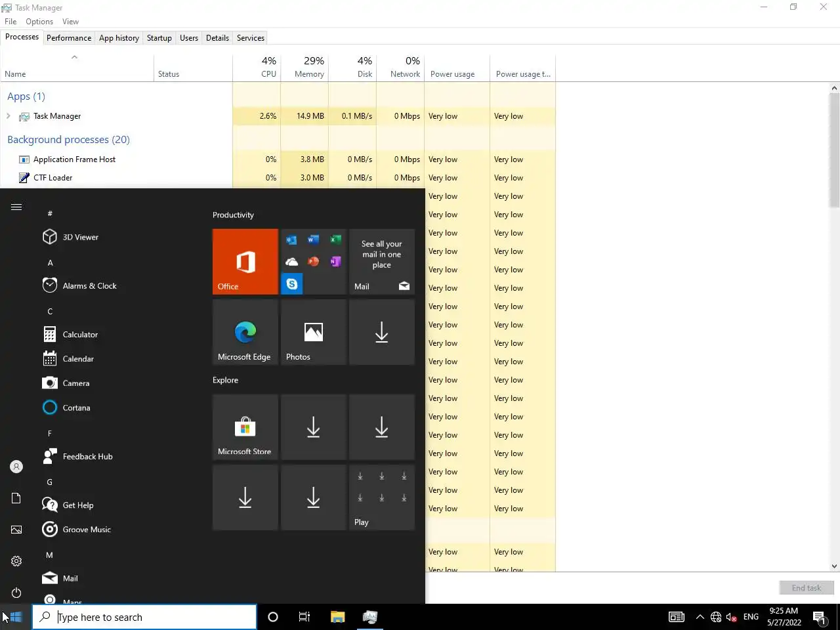Viewport: 840px width, 630px height.
Task: Sort by the CPU column header
Action: pyautogui.click(x=257, y=67)
